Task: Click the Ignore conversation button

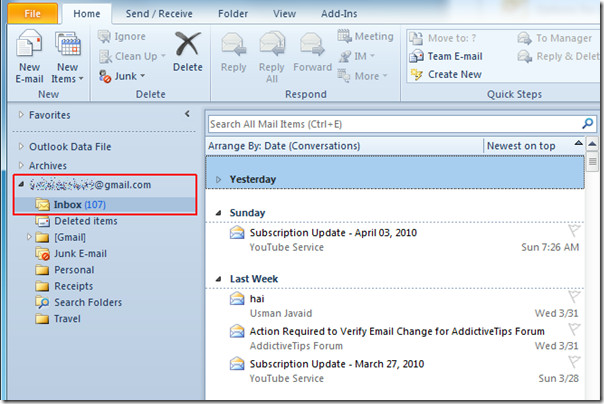Action: [122, 36]
